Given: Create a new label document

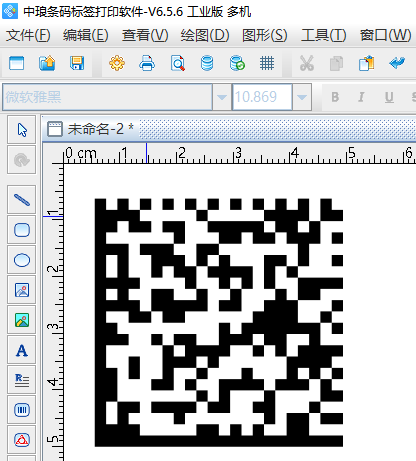Looking at the screenshot, I should [x=16, y=63].
